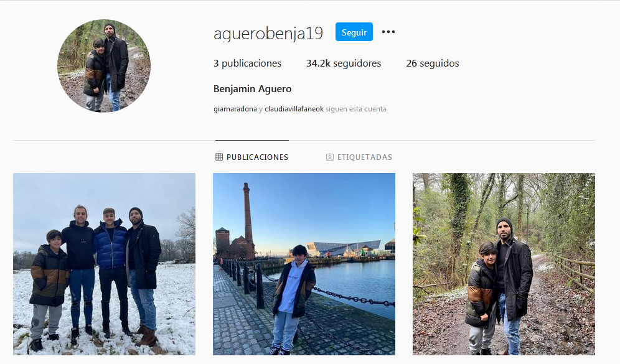Click the Benjamin Aguero display name
Viewport: 620px width, 364px height.
[252, 89]
